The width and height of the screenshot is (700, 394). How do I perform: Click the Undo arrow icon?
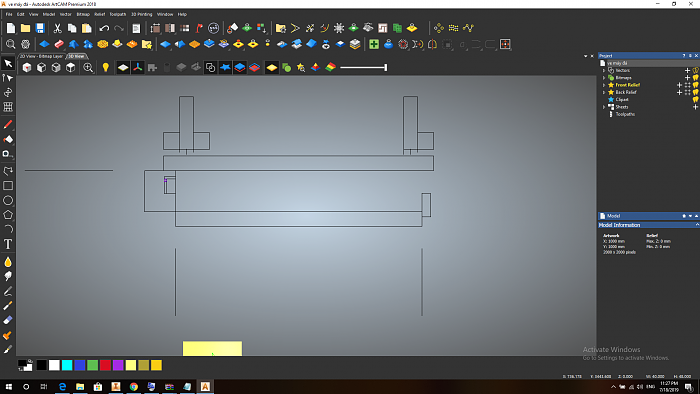(104, 28)
